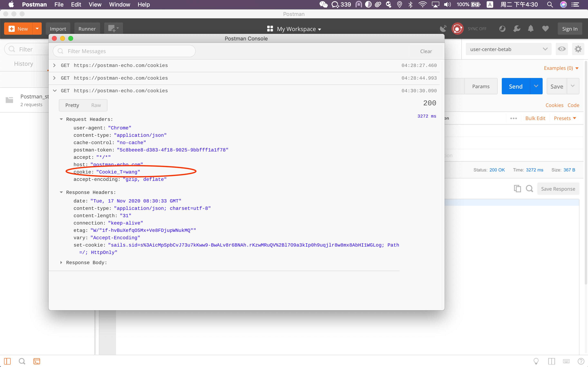Click the find magnifier icon in status bar
The width and height of the screenshot is (588, 367).
(x=22, y=361)
